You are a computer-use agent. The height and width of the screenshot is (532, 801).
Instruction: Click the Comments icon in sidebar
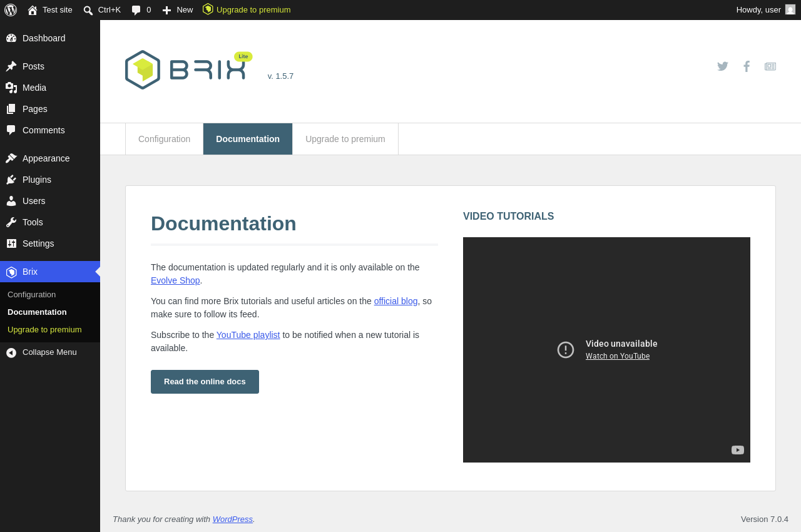pos(11,130)
